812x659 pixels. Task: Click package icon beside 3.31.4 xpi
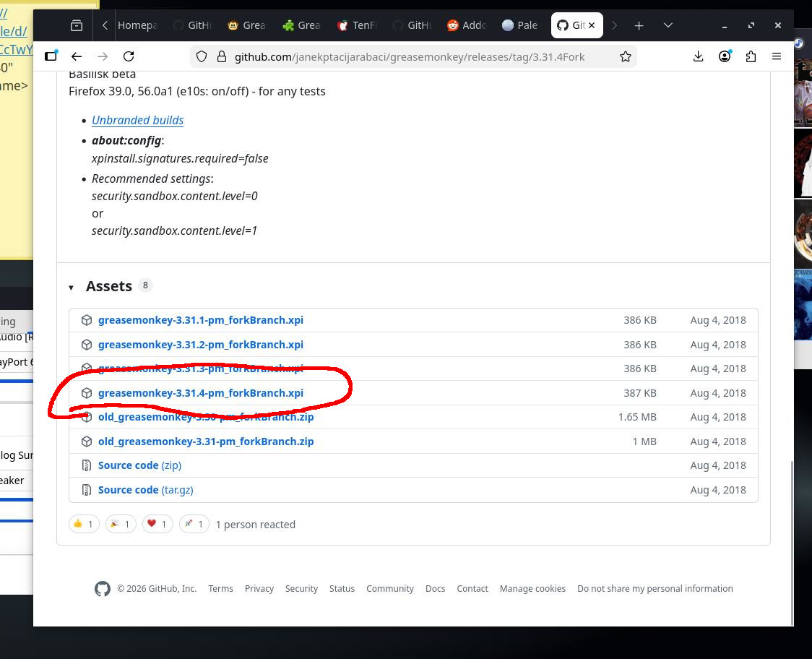point(87,393)
